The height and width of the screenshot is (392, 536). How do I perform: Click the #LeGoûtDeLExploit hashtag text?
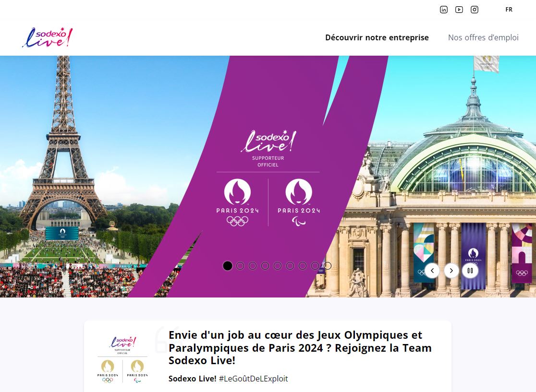[253, 379]
